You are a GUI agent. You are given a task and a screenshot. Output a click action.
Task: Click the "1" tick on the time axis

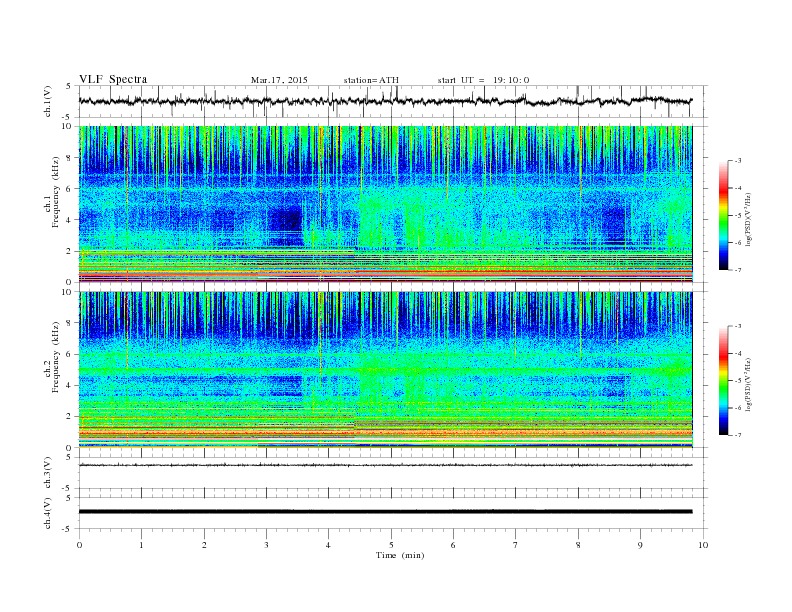[142, 545]
